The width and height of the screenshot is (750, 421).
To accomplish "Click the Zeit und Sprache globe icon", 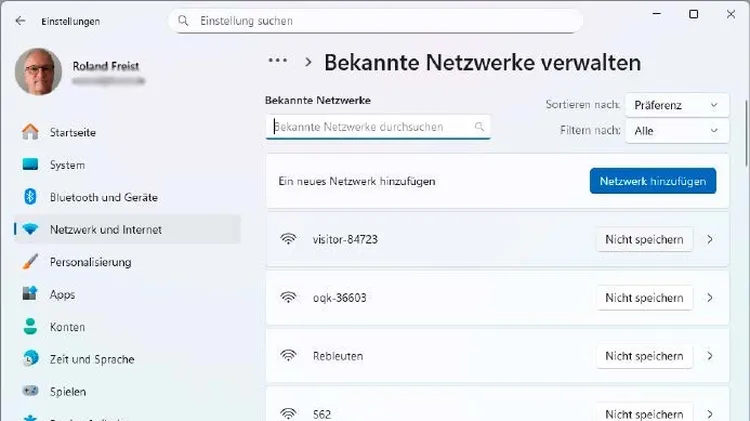I will (30, 359).
